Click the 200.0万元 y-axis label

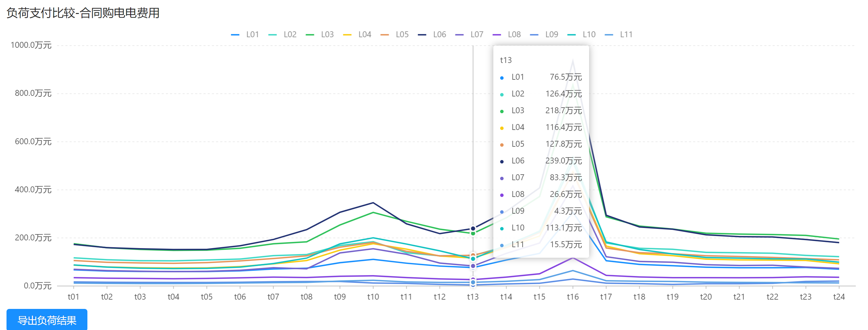coord(33,238)
